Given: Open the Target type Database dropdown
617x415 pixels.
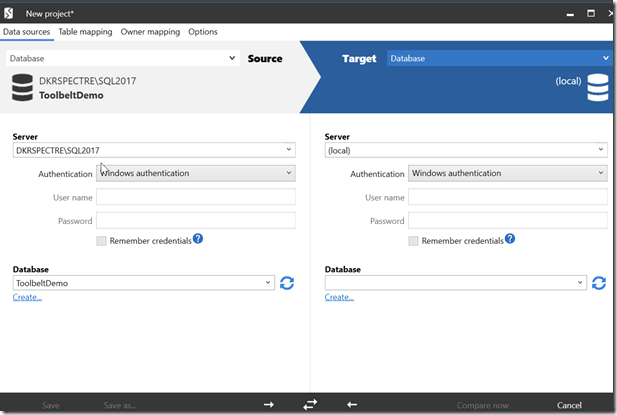Looking at the screenshot, I should (605, 59).
